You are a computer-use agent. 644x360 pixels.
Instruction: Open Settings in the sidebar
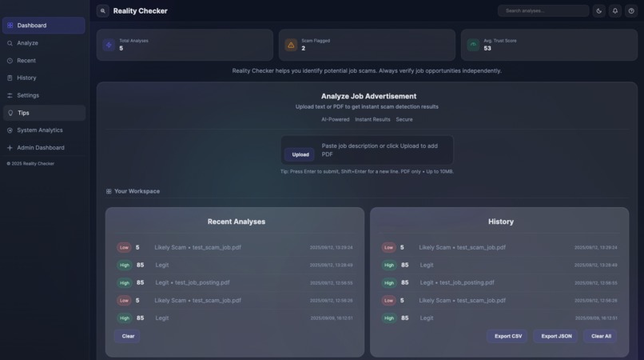point(44,95)
